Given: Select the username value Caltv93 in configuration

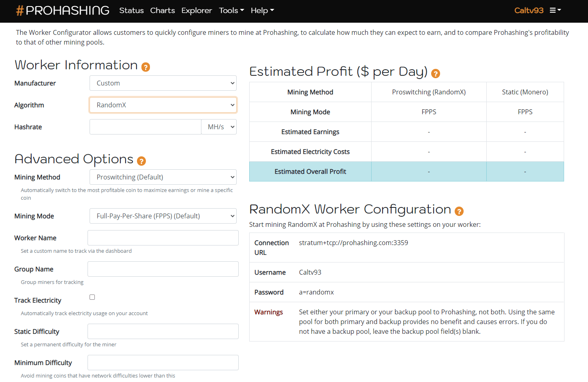Looking at the screenshot, I should click(x=310, y=272).
